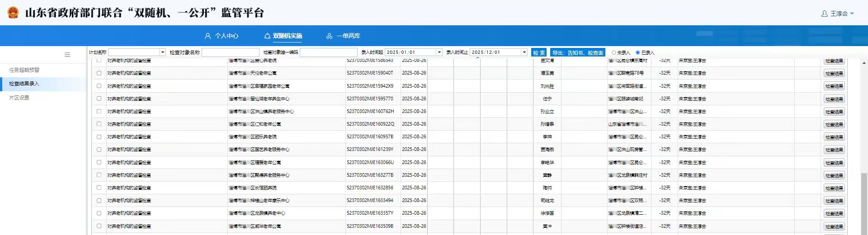Tick checkbox for 淄博市淄川留仙湖老年养生中心 row
This screenshot has height=235, width=868.
coord(99,99)
